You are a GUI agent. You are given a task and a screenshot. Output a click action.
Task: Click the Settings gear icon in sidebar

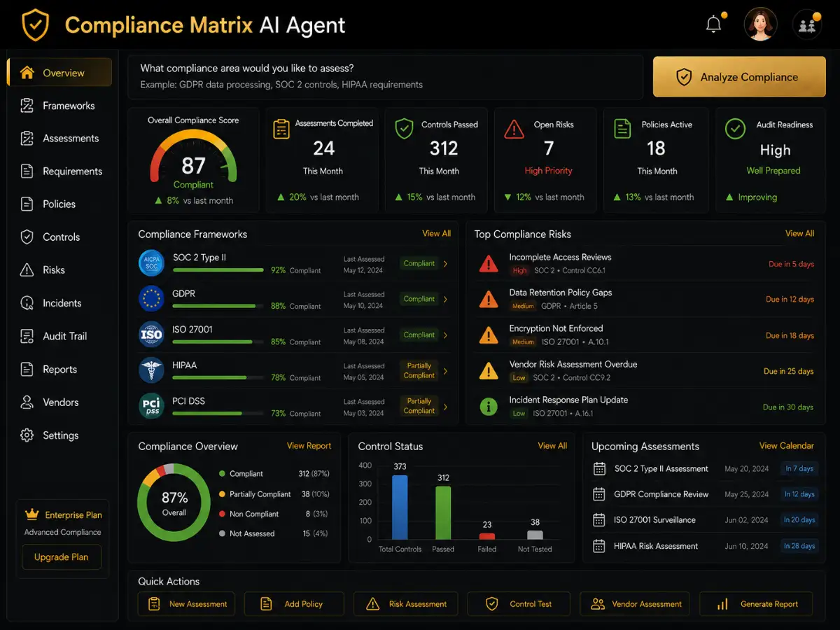pos(27,435)
